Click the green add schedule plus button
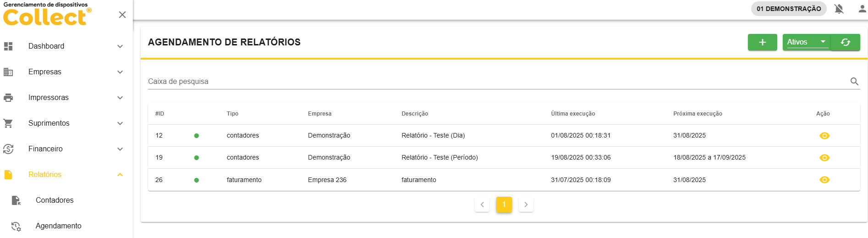Viewport: 868px width, 238px height. [x=762, y=42]
